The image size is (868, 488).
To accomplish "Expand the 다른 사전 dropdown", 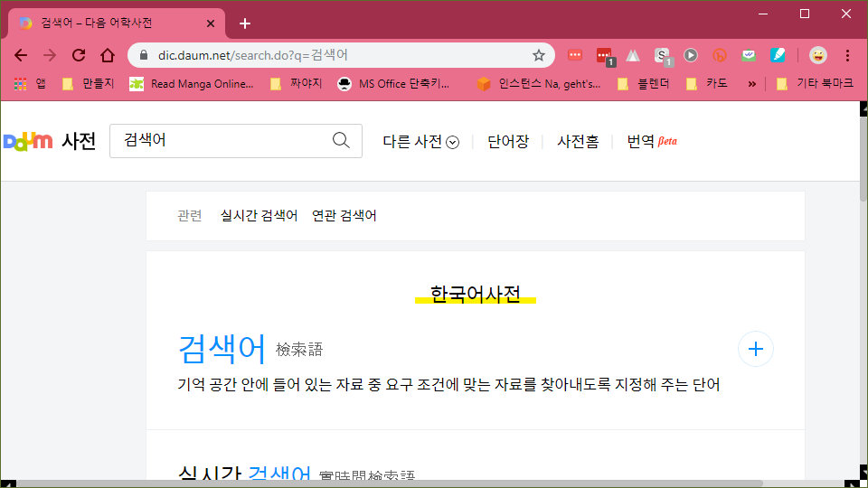I will pyautogui.click(x=420, y=141).
